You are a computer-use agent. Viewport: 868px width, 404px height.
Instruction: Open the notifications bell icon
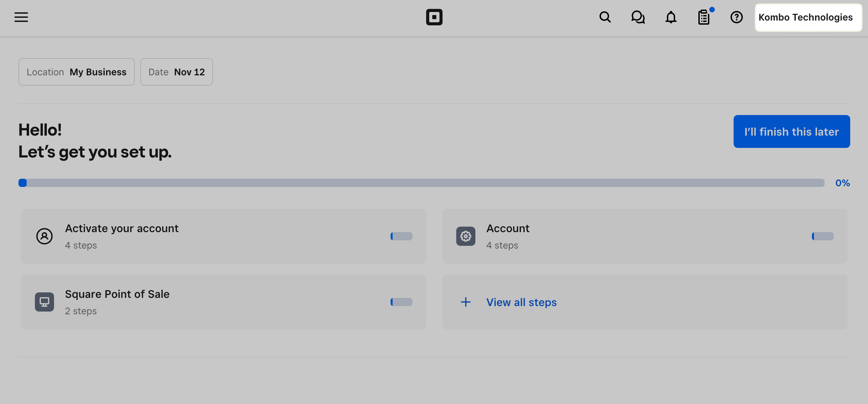pos(671,17)
